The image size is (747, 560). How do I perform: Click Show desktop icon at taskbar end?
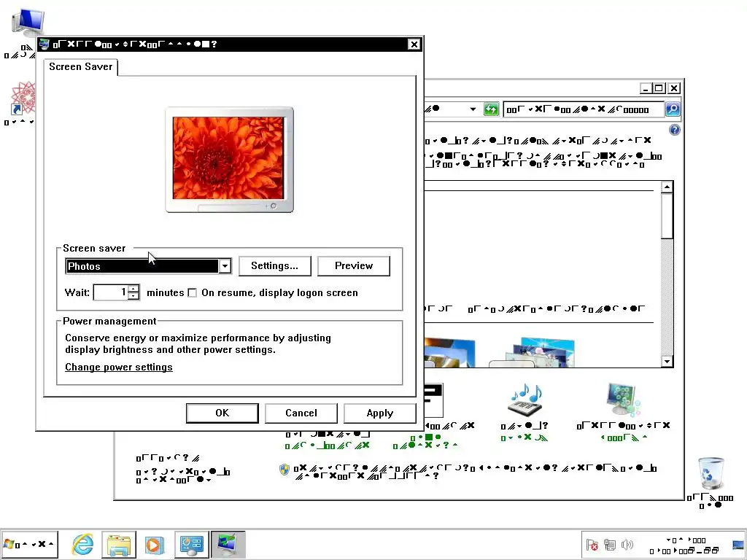pyautogui.click(x=738, y=545)
